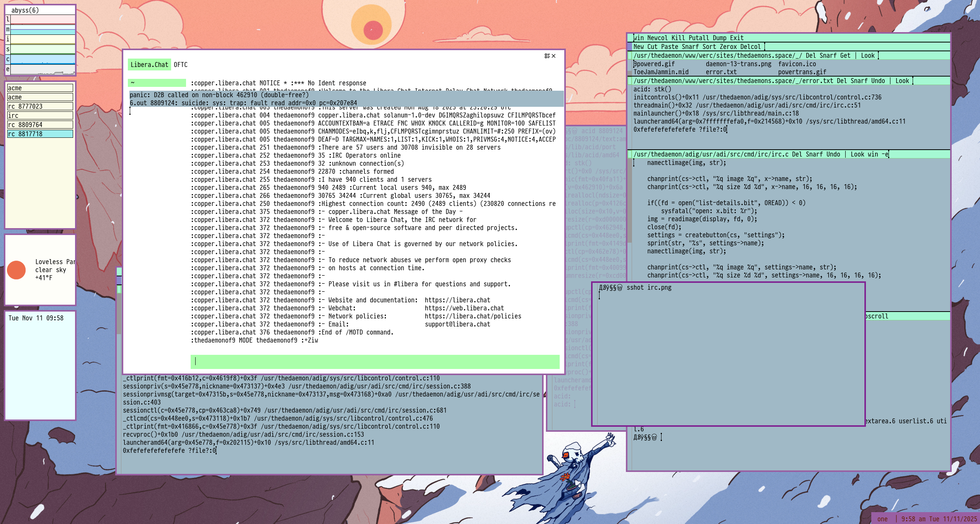Switch to the OFTC network tab
The image size is (980, 524).
tap(181, 65)
